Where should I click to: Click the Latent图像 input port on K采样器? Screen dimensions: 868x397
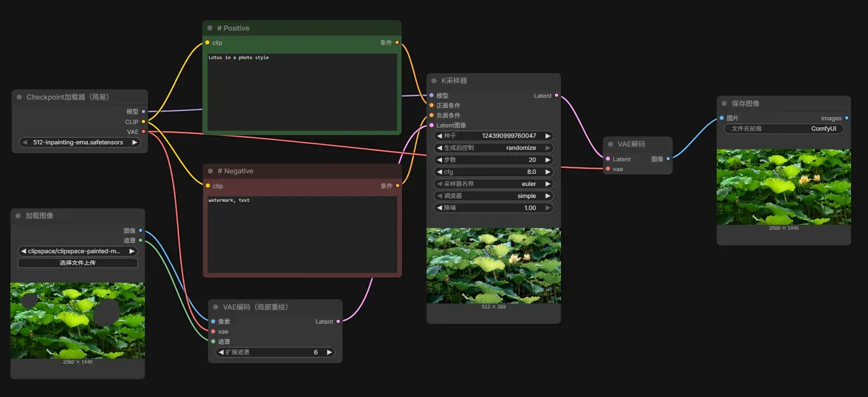pos(432,125)
